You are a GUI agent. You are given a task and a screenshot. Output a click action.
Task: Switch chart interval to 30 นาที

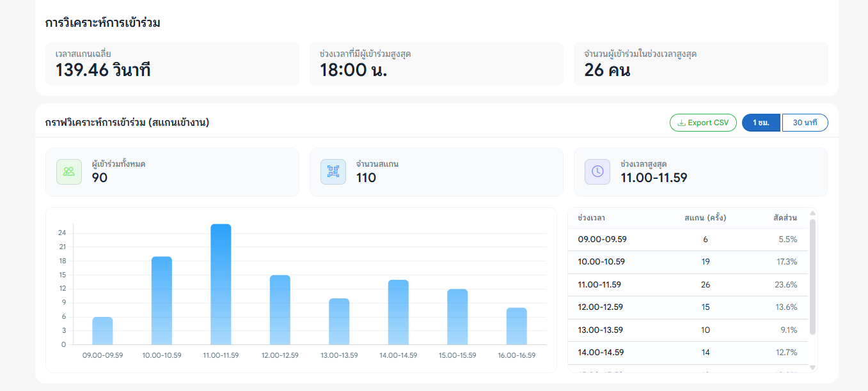(805, 123)
